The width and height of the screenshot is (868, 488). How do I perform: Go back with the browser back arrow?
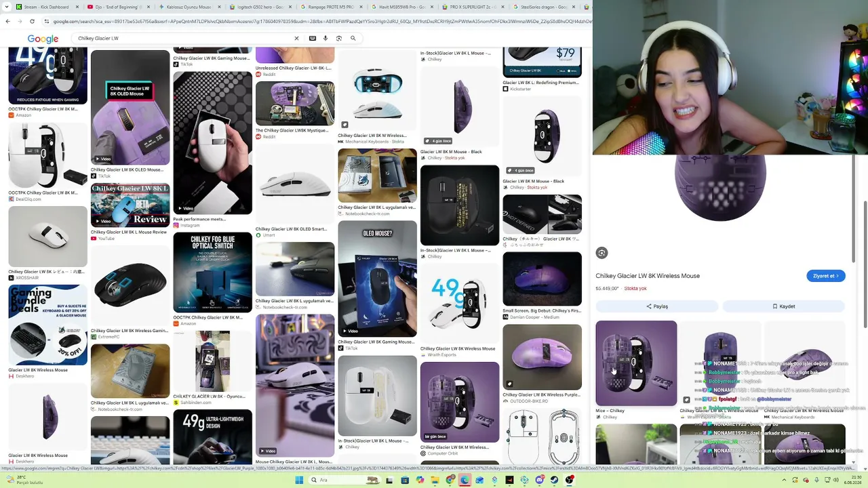(x=7, y=21)
